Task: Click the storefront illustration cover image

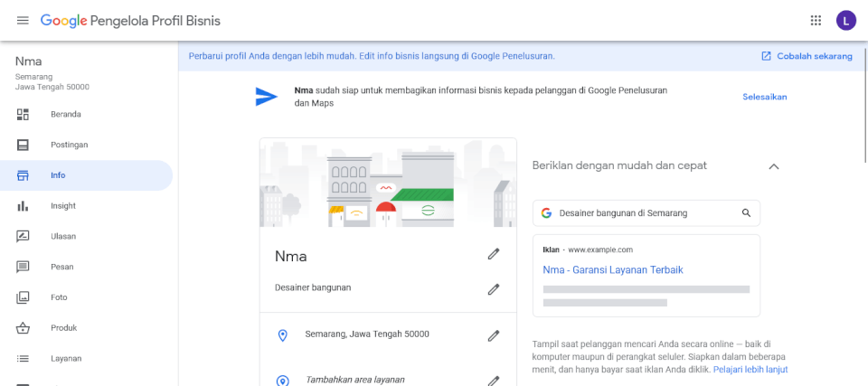Action: (x=388, y=183)
